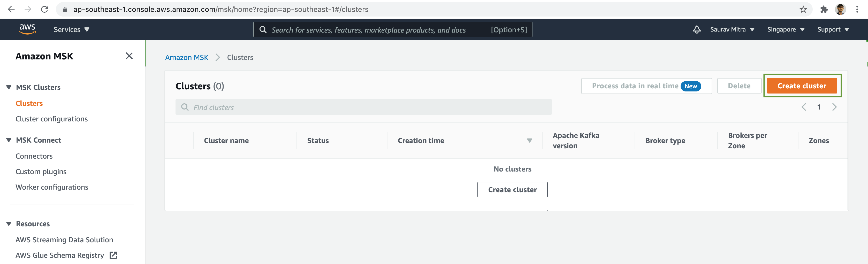This screenshot has width=868, height=264.
Task: Open the Services dropdown menu
Action: (x=71, y=30)
